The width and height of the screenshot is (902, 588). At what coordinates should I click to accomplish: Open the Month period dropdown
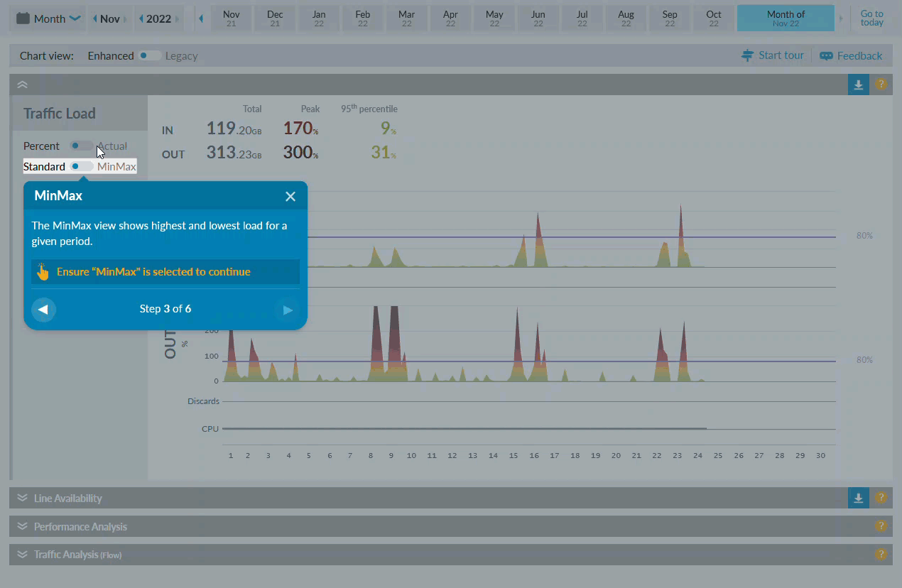tap(48, 19)
